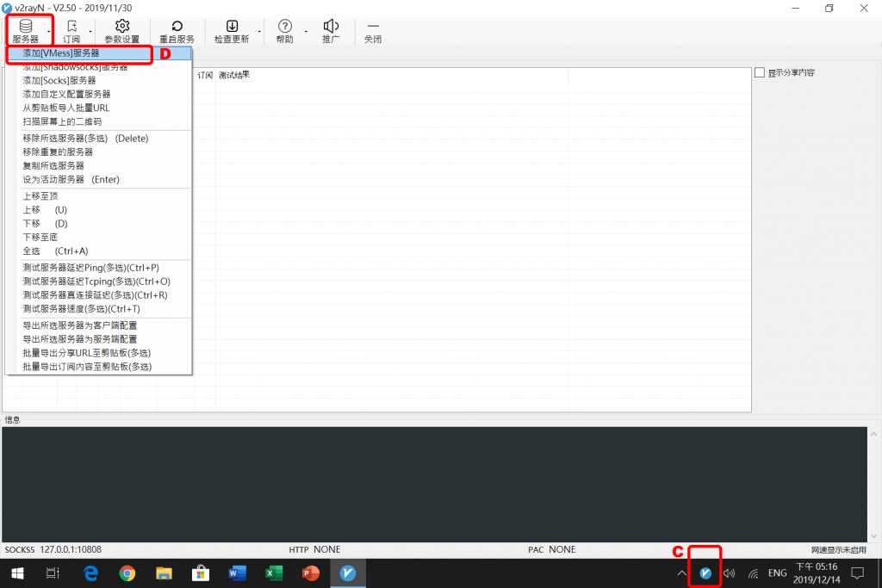Image resolution: width=882 pixels, height=588 pixels.
Task: Open the 订阅 subscription toolbar button
Action: (x=71, y=32)
